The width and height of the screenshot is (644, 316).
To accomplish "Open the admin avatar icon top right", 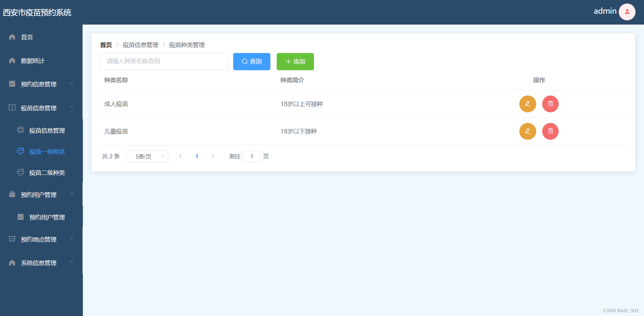I will point(627,12).
